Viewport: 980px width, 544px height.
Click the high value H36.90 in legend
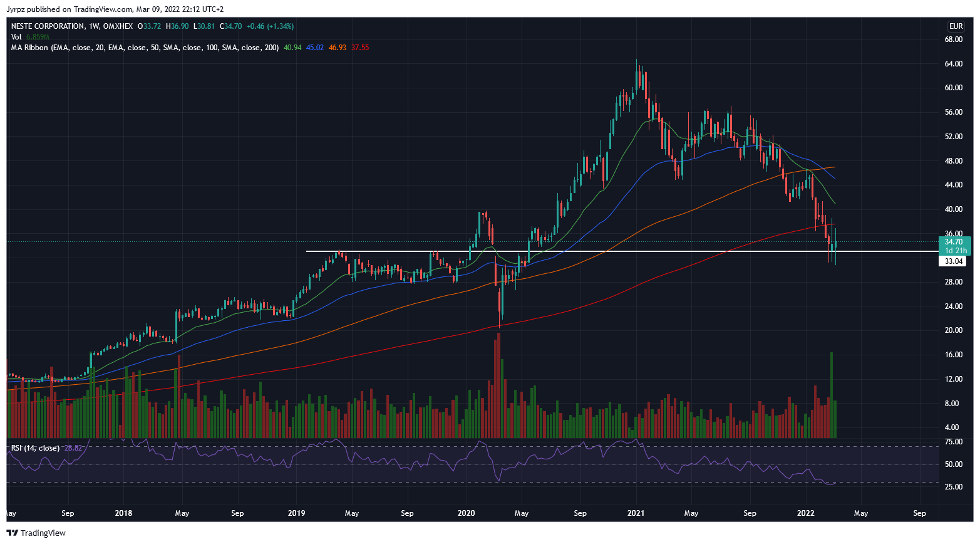click(x=177, y=26)
